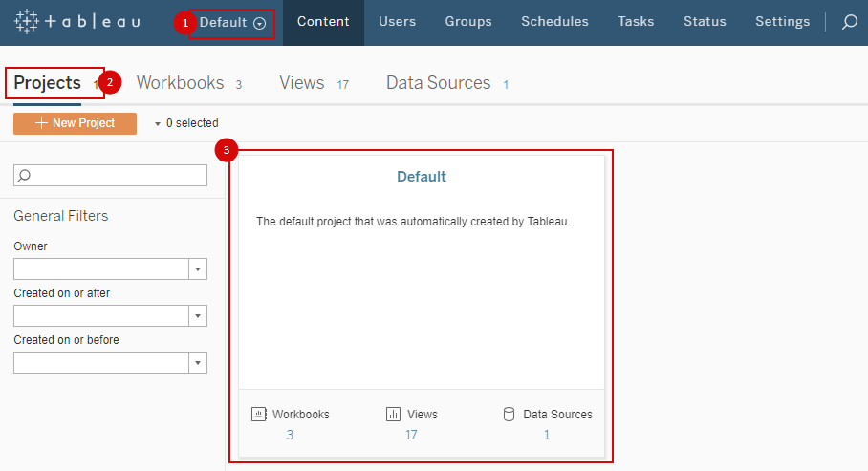Click the Workbooks icon in Default card

[x=258, y=414]
